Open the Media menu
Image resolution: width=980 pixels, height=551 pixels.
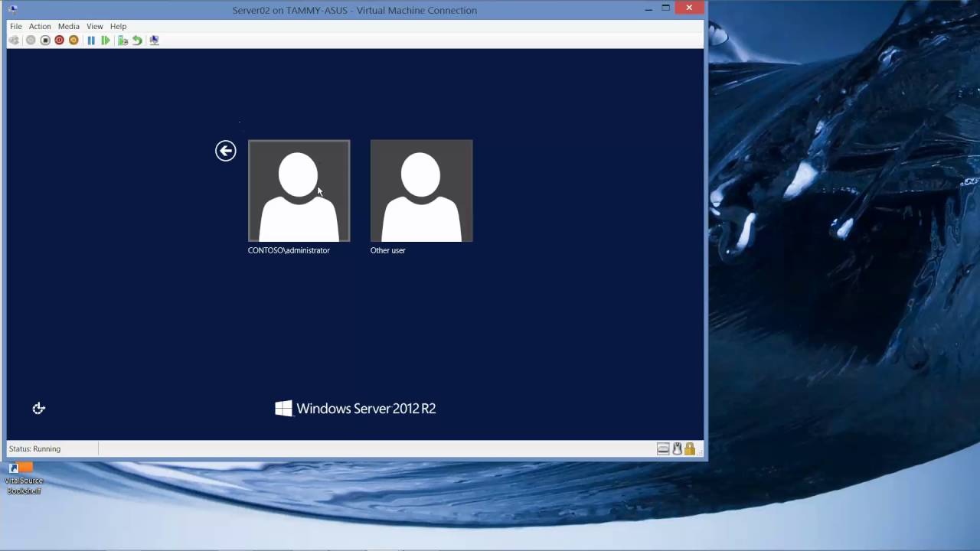tap(69, 26)
